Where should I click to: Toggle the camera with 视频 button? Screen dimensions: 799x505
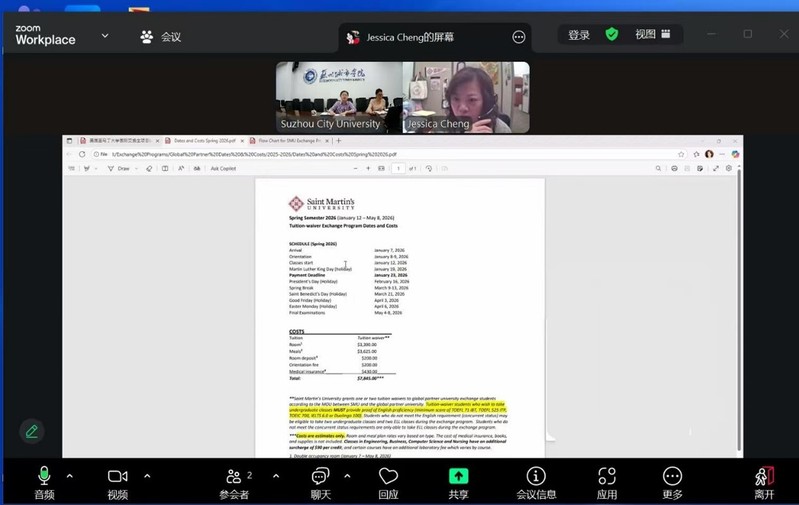(118, 480)
